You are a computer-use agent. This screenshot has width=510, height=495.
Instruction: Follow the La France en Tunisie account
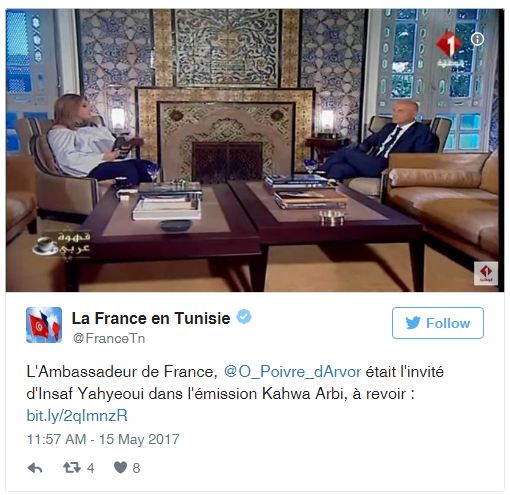pos(438,323)
